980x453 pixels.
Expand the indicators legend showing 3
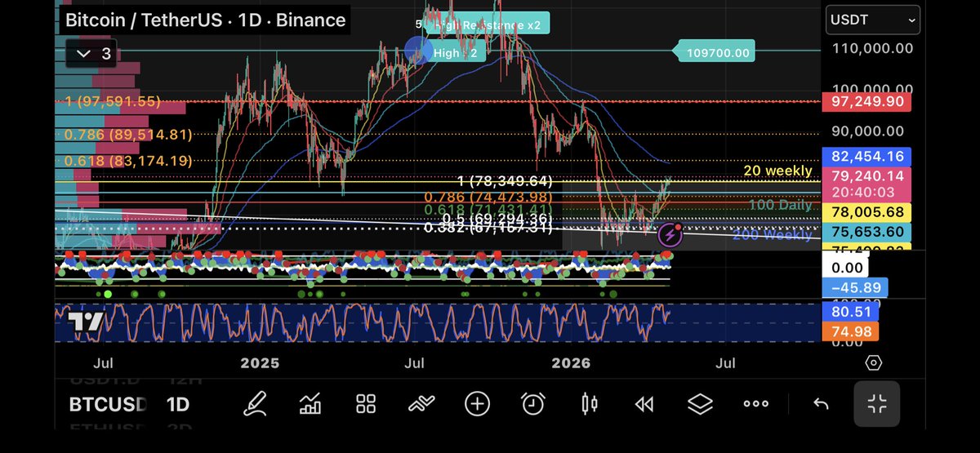tap(92, 54)
